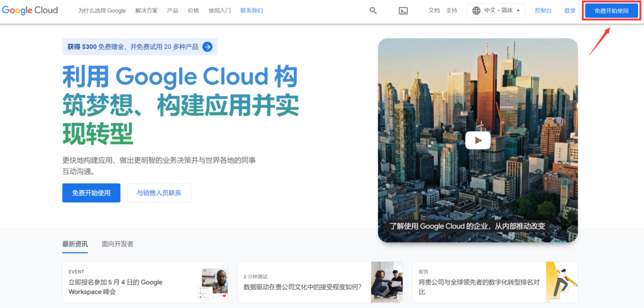Open the 中文 – 简体 language dropdown
The width and height of the screenshot is (644, 308).
496,11
